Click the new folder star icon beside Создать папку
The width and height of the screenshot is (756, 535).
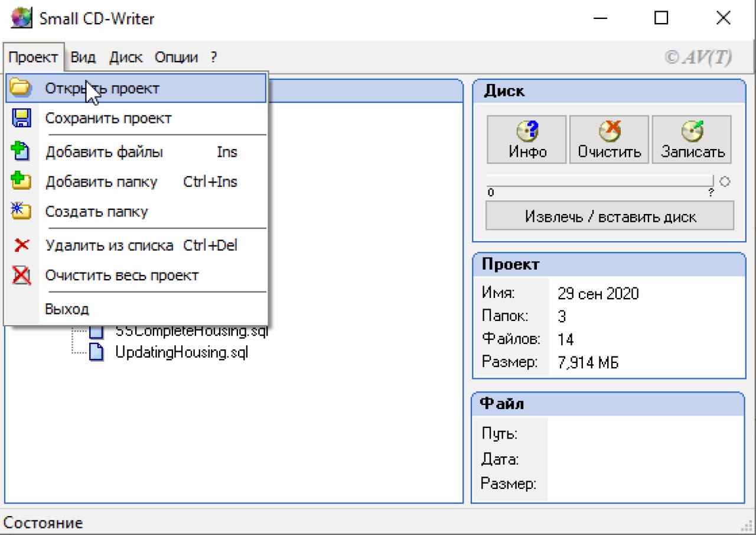pyautogui.click(x=21, y=210)
